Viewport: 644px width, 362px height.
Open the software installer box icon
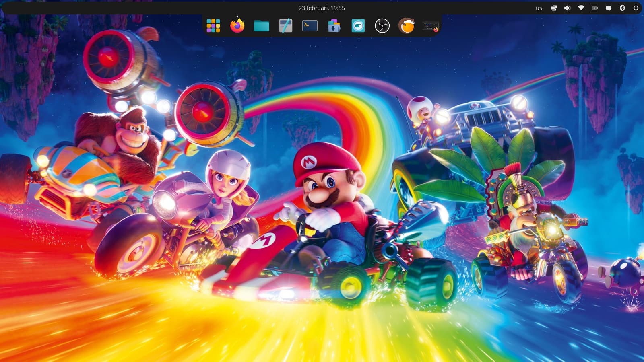pos(334,26)
